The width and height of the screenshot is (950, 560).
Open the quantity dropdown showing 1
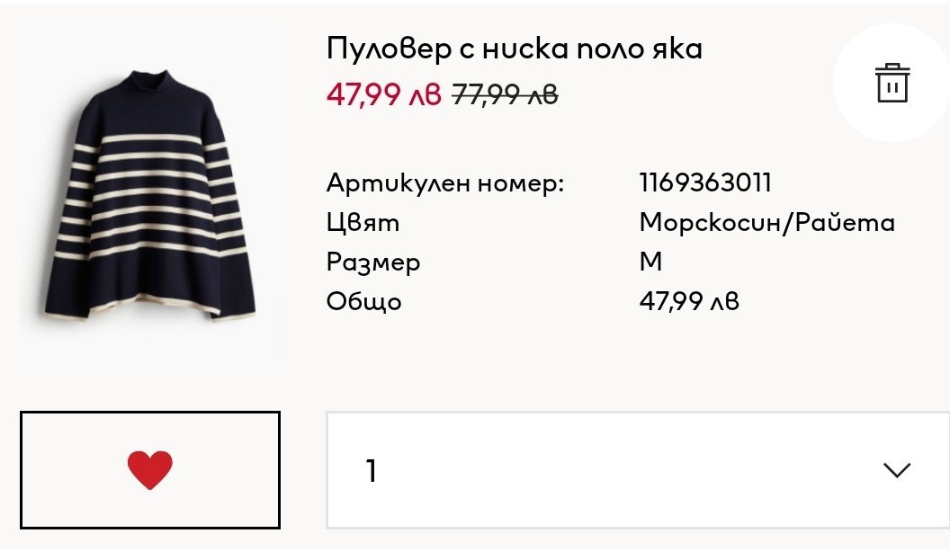(637, 470)
